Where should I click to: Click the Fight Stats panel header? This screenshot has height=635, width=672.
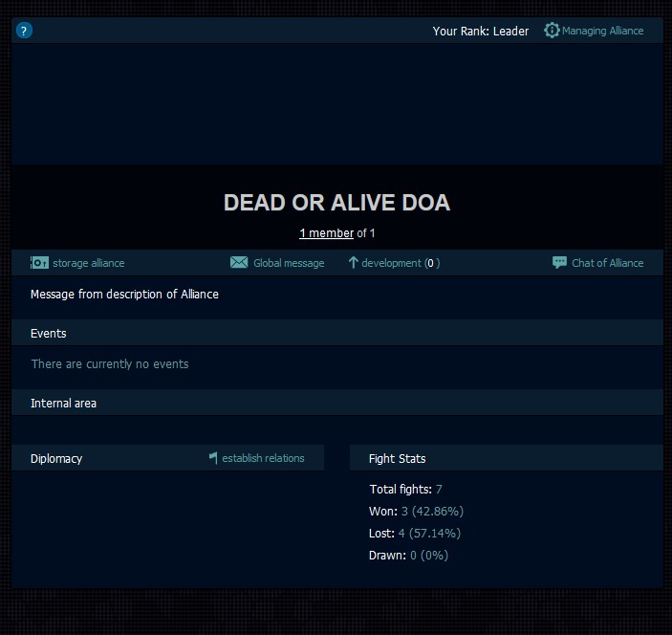pyautogui.click(x=397, y=459)
